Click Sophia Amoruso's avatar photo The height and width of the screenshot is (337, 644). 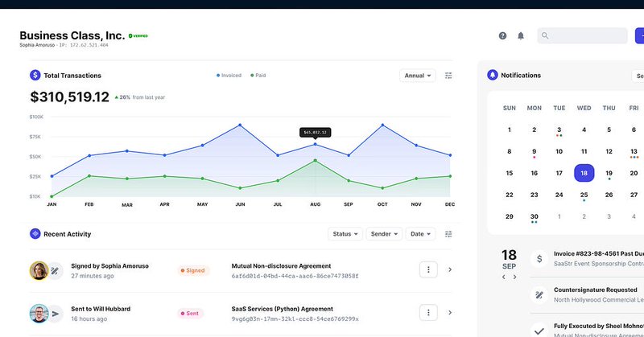tap(39, 270)
